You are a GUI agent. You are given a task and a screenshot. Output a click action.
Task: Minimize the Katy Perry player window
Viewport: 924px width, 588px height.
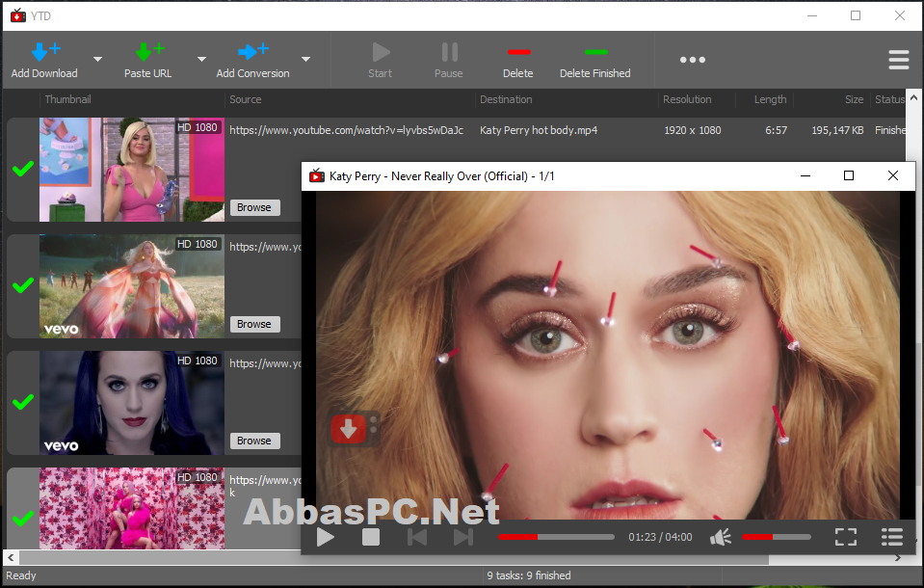click(x=805, y=175)
